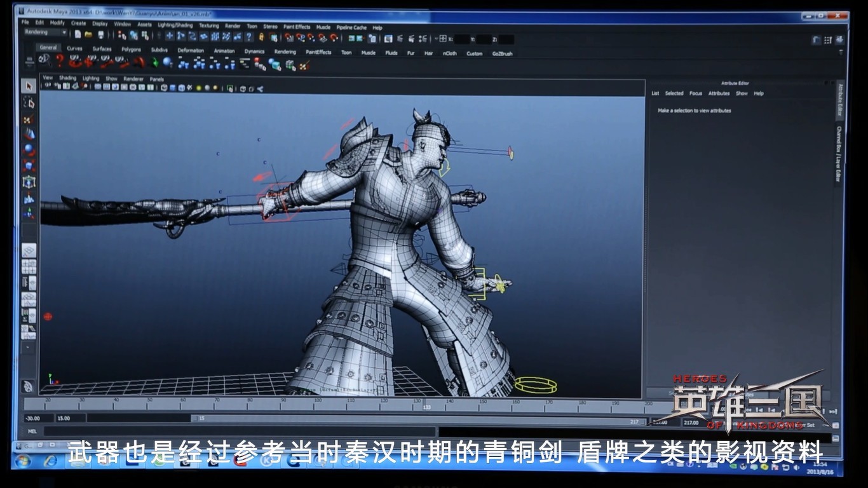Viewport: 868px width, 488px height.
Task: Activate the Paint Selection tool
Action: (x=29, y=119)
